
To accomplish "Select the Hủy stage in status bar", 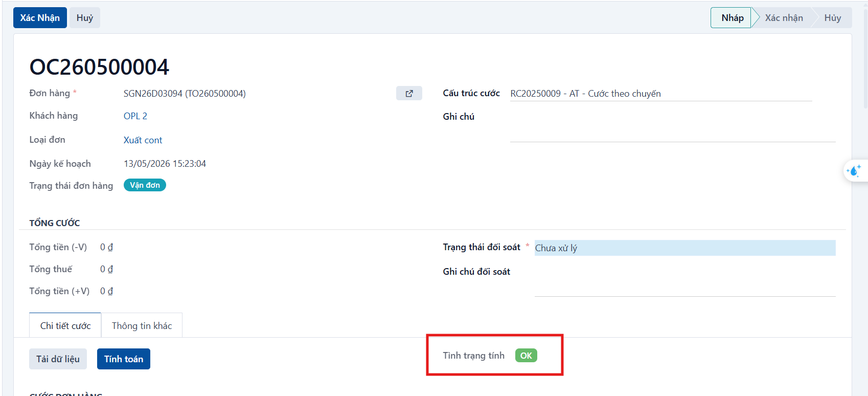I will pos(832,18).
